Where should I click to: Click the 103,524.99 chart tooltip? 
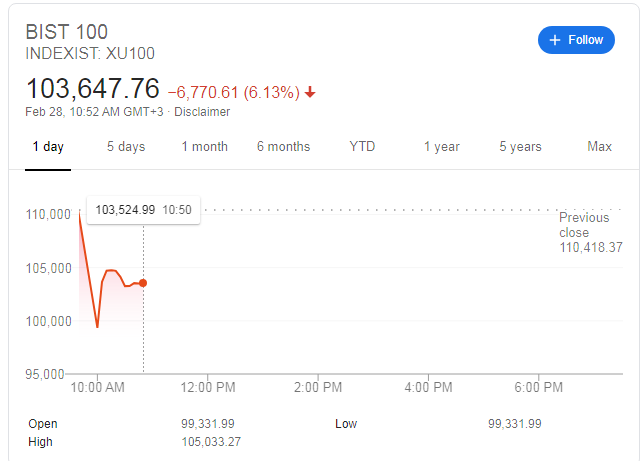pyautogui.click(x=142, y=209)
